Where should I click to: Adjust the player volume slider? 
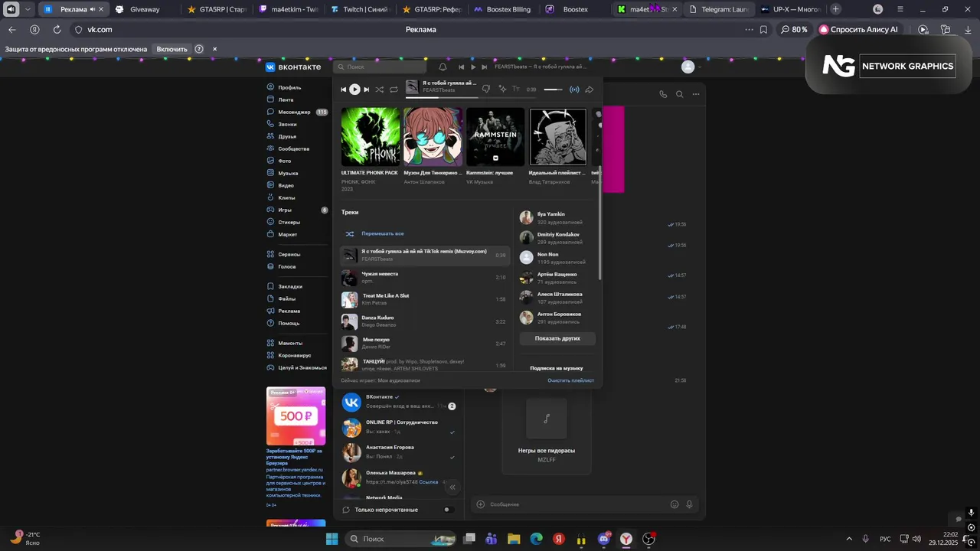click(x=553, y=90)
